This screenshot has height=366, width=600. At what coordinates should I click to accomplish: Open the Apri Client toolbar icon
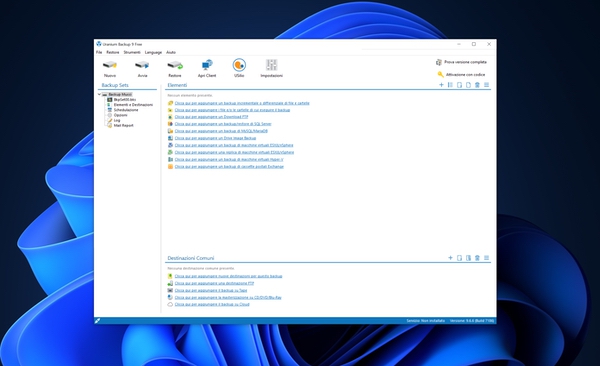tap(207, 65)
